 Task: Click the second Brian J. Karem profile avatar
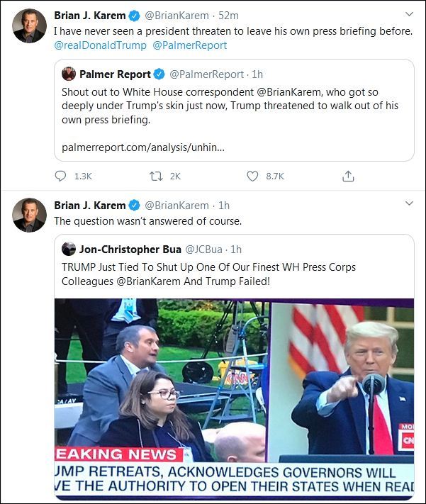coord(29,215)
